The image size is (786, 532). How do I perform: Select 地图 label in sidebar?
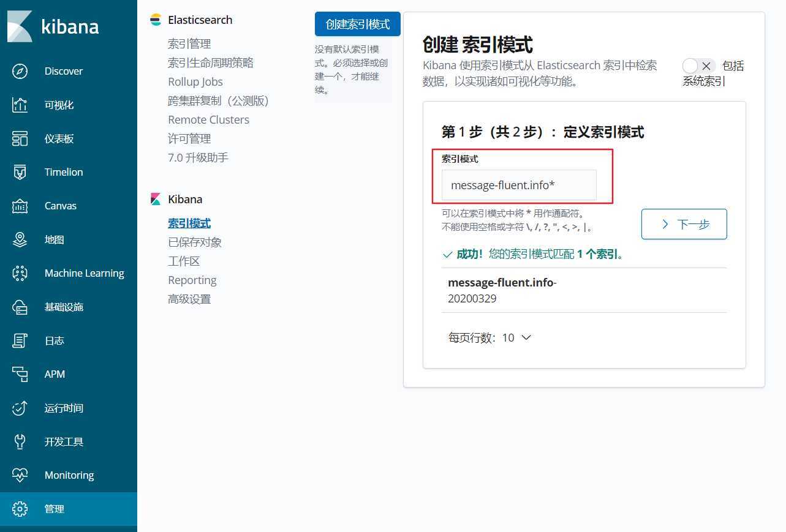point(55,239)
